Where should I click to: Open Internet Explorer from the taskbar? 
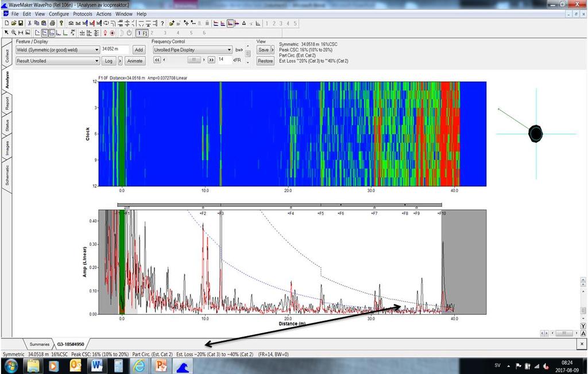[x=139, y=365]
